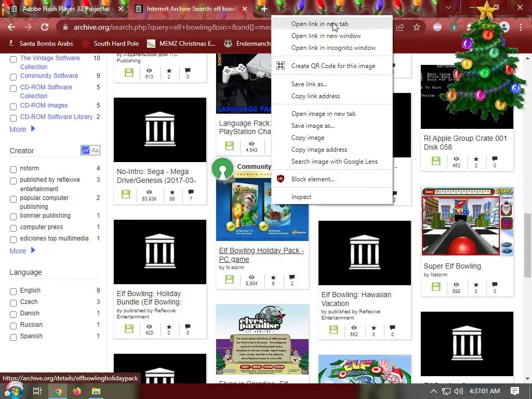Open Santa Bombs Arabs bookmark
Viewport: 532px width, 399px height.
[41, 44]
